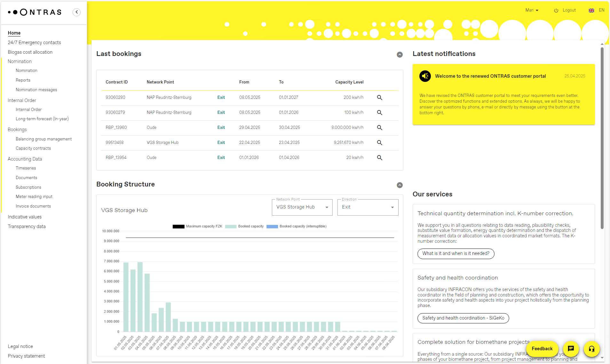Screen dimensions: 610x364
Task: Open the Man user dropdown
Action: point(532,10)
